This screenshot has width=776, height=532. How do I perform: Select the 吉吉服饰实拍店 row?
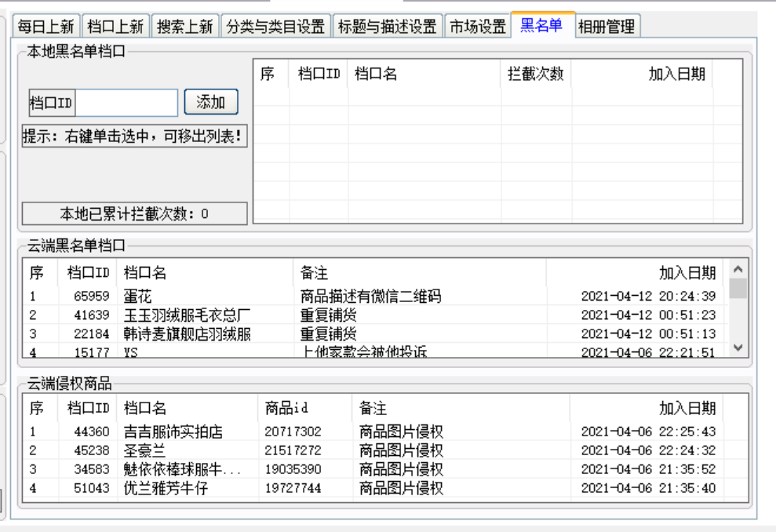tap(385, 432)
